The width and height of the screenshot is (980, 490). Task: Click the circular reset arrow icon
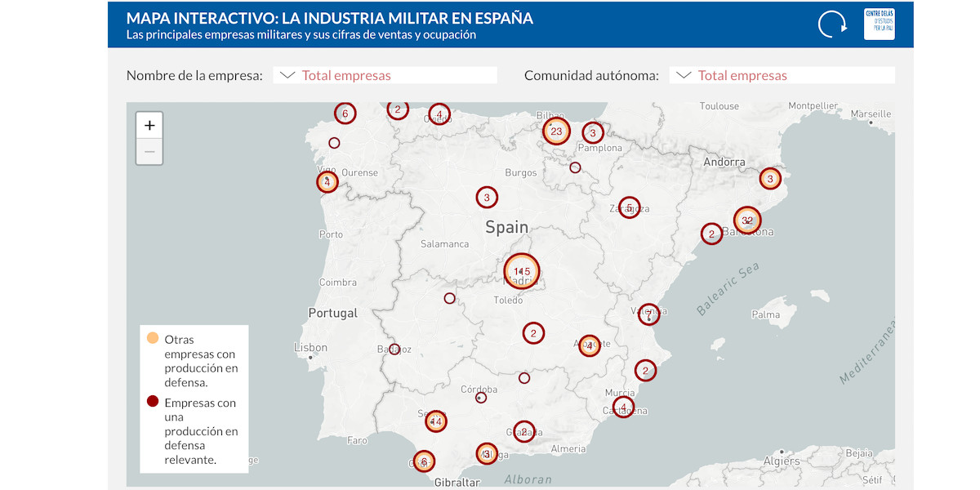coord(832,24)
